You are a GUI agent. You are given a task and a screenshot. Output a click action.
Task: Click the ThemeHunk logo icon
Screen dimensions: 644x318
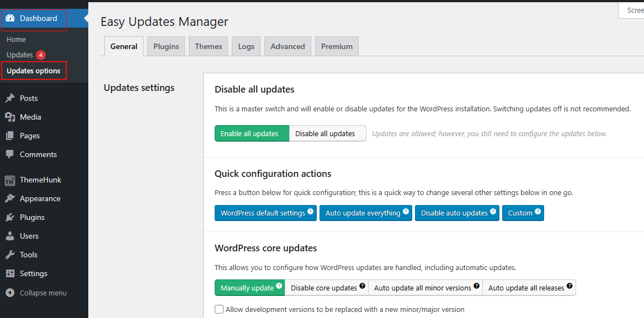pyautogui.click(x=10, y=180)
